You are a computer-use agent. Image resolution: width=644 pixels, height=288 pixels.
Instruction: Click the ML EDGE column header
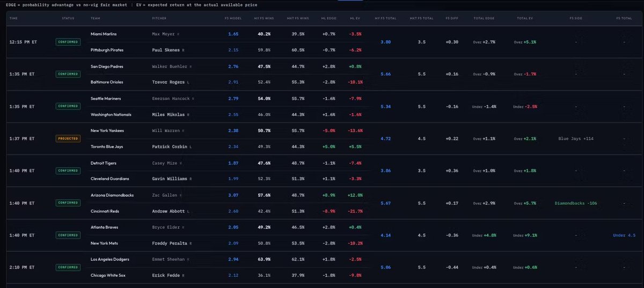(328, 18)
